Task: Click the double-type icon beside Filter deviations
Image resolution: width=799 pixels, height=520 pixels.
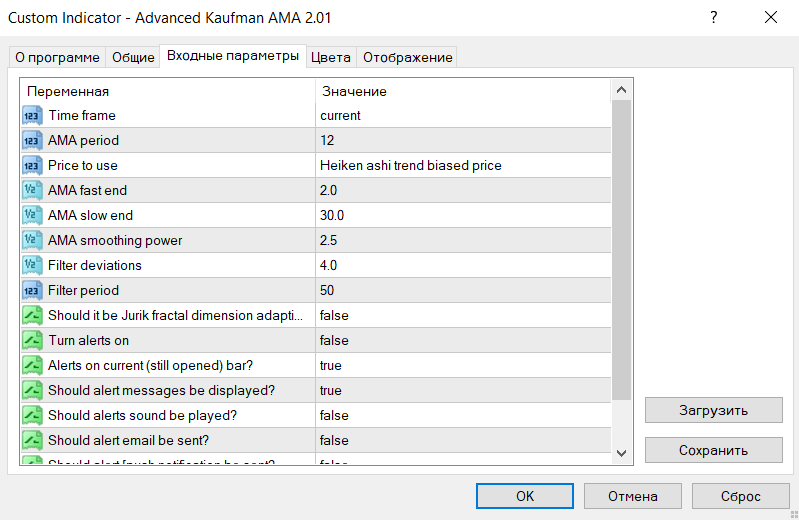Action: click(x=32, y=265)
